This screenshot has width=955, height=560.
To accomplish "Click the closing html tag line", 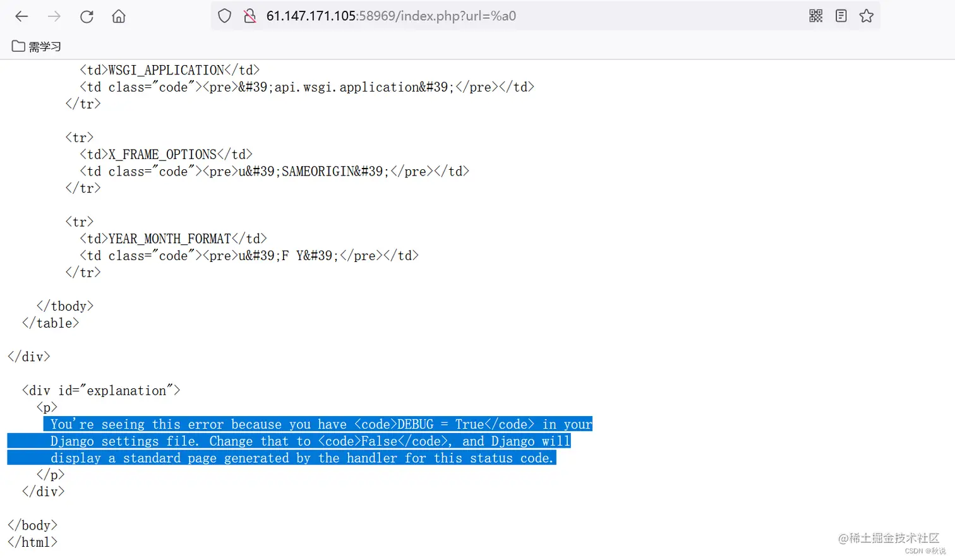I will coord(32,542).
